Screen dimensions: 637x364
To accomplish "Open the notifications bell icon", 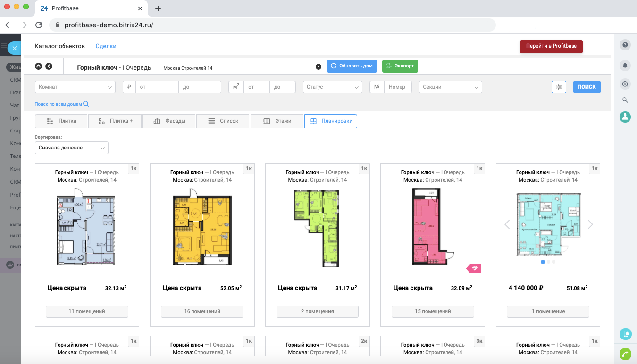I will [625, 65].
